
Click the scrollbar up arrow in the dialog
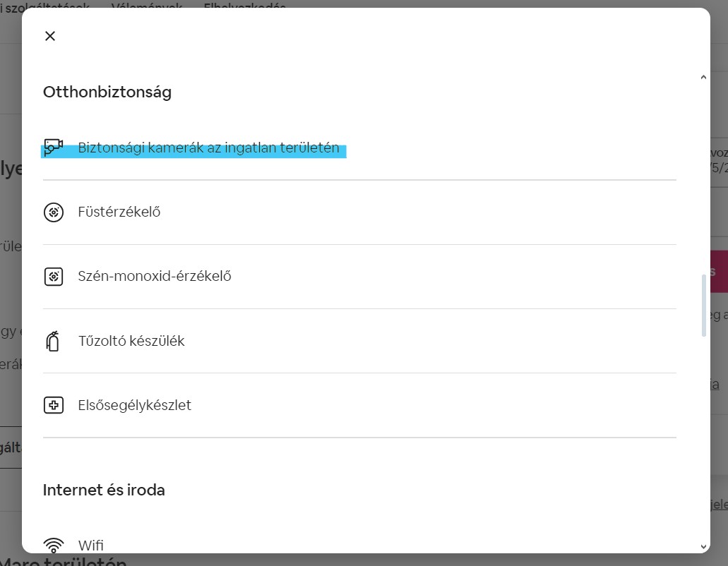703,77
